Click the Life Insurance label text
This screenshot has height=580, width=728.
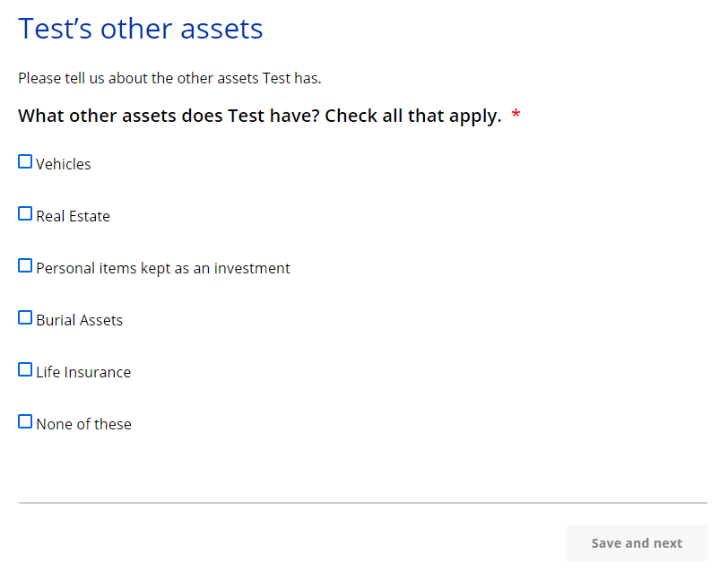click(x=83, y=372)
